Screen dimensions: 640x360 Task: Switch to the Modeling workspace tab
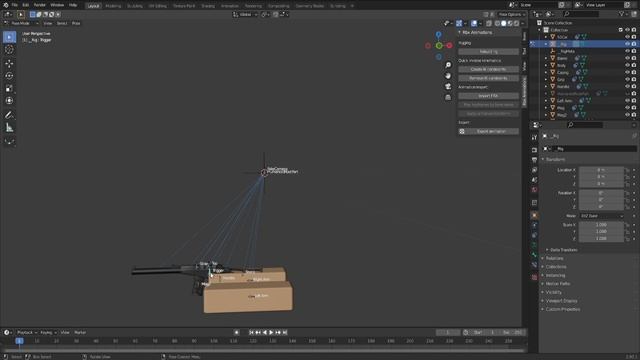[113, 6]
